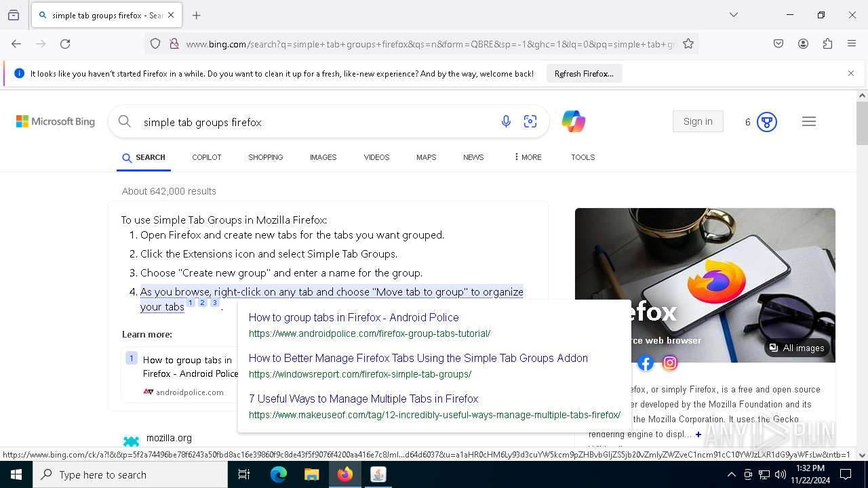Switch to the NEWS tab
The width and height of the screenshot is (868, 488).
[473, 157]
